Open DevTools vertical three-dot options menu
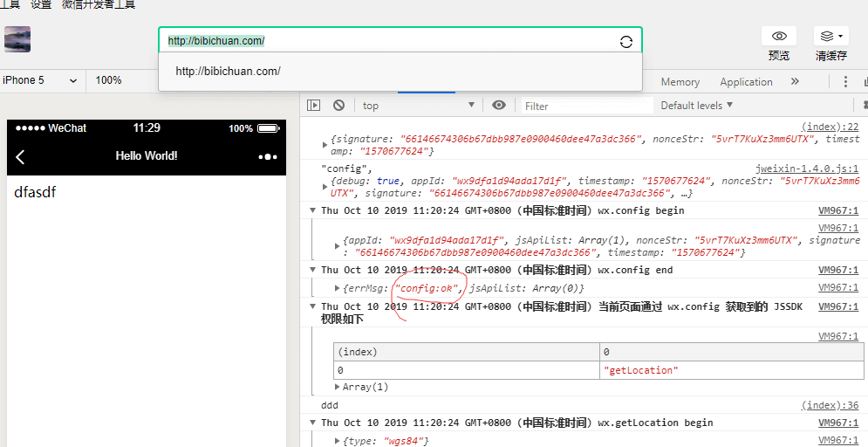This screenshot has width=868, height=447. 845,81
